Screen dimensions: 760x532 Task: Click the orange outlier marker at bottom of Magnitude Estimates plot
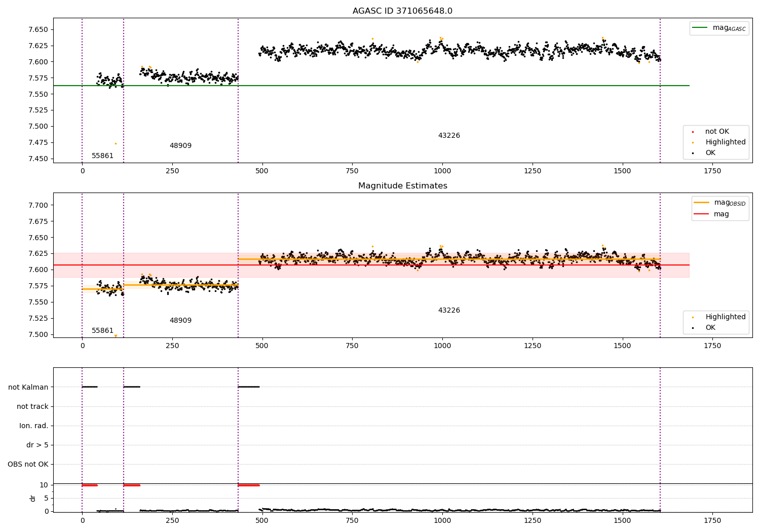click(116, 336)
